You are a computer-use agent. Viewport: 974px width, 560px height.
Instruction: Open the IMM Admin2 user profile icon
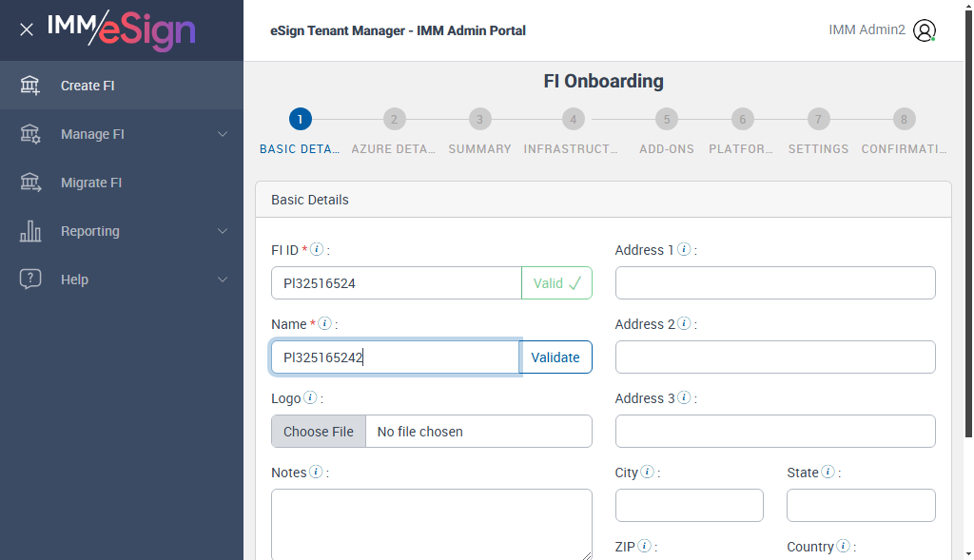point(924,30)
